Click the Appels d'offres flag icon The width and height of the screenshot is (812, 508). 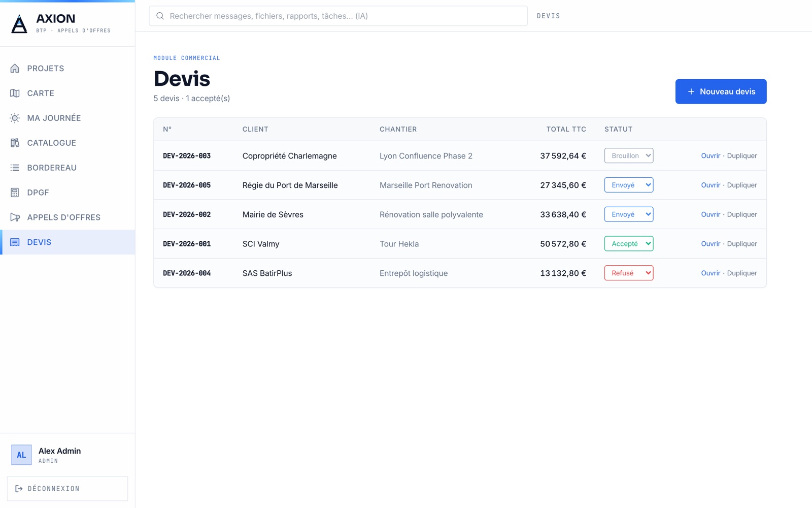coord(15,217)
